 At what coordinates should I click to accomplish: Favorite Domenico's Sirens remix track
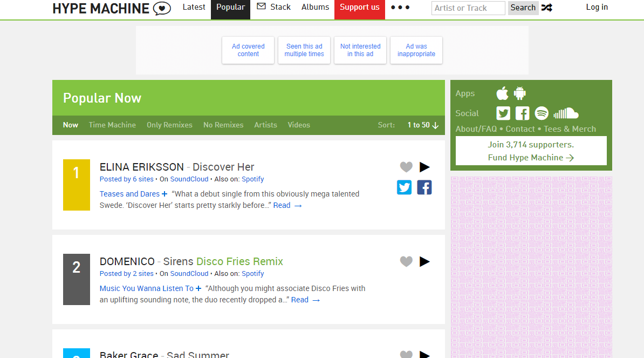406,261
